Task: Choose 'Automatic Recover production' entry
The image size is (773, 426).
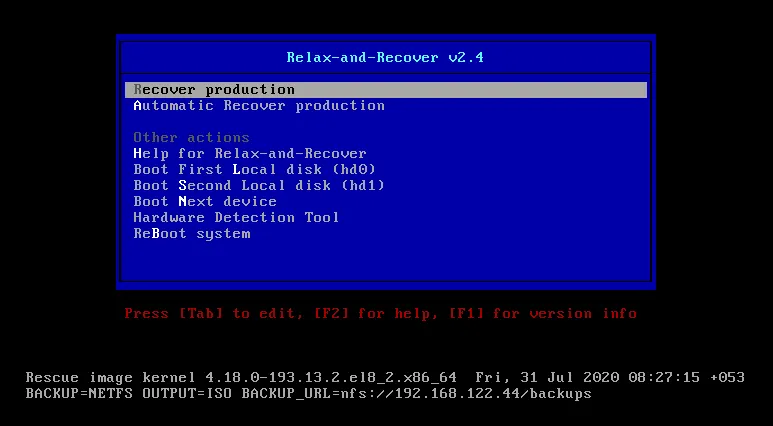Action: [x=259, y=106]
